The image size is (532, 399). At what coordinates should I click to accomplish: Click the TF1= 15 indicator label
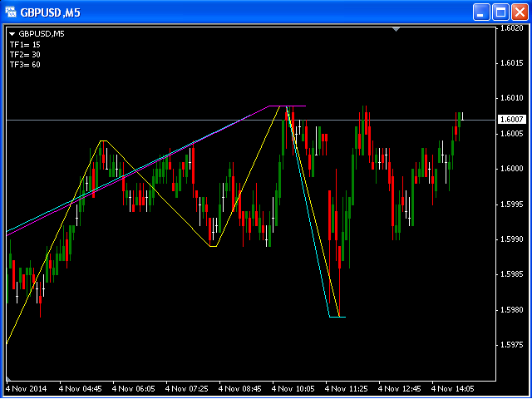tap(25, 44)
